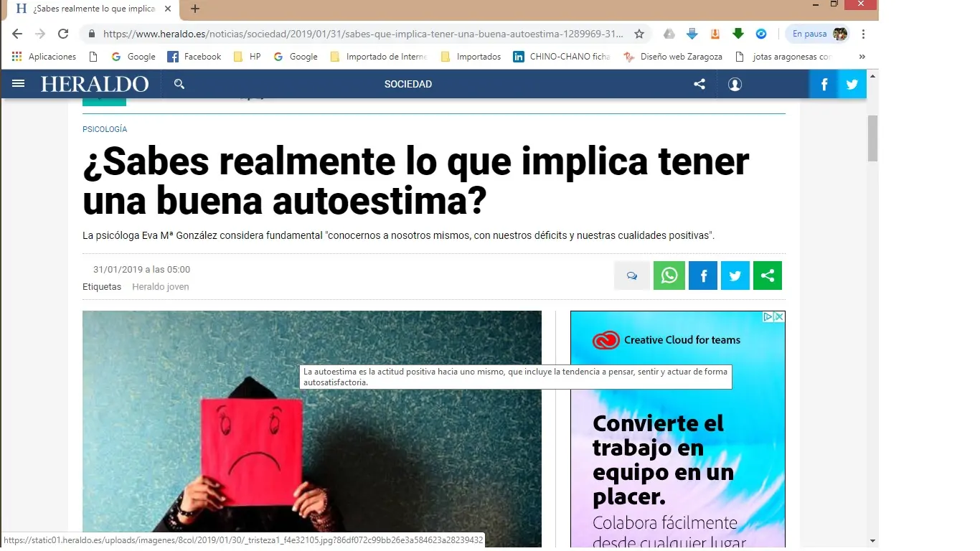Click the blue download arrow extension
This screenshot has width=980, height=551.
pyautogui.click(x=692, y=34)
